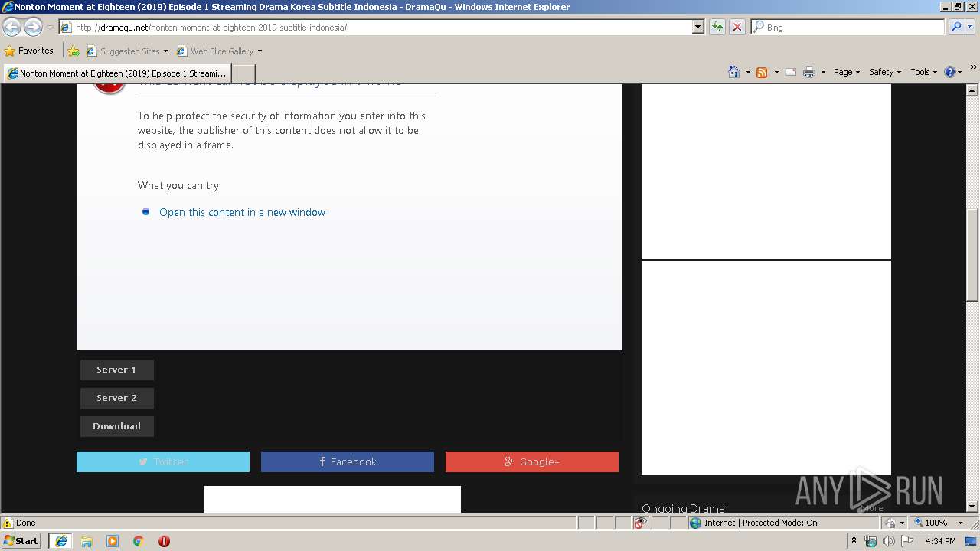Screen dimensions: 980x551
Task: Open the Windows Start menu
Action: click(21, 541)
